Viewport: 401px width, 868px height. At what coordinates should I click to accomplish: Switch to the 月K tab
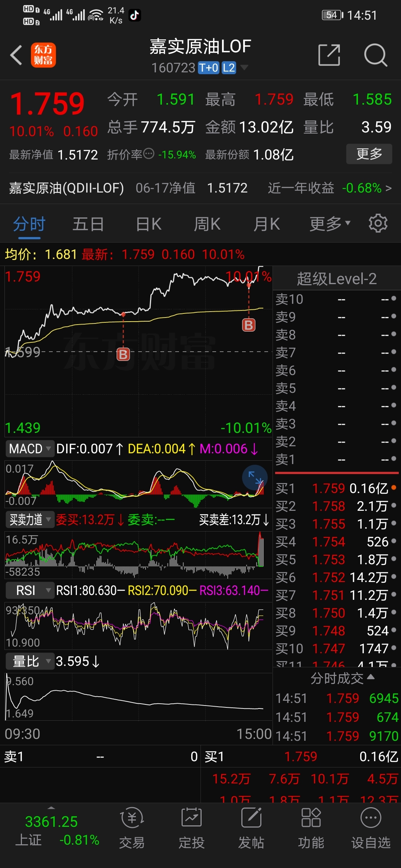(x=267, y=224)
